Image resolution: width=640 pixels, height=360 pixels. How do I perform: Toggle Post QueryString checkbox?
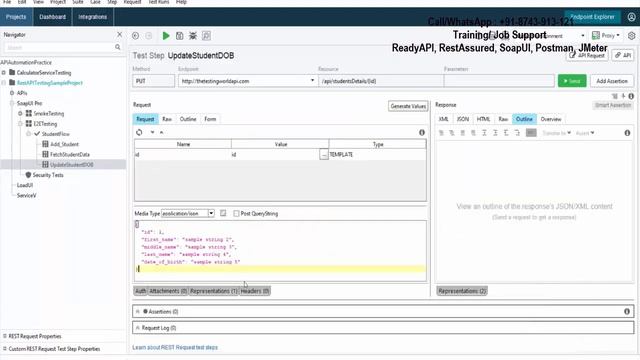click(236, 213)
